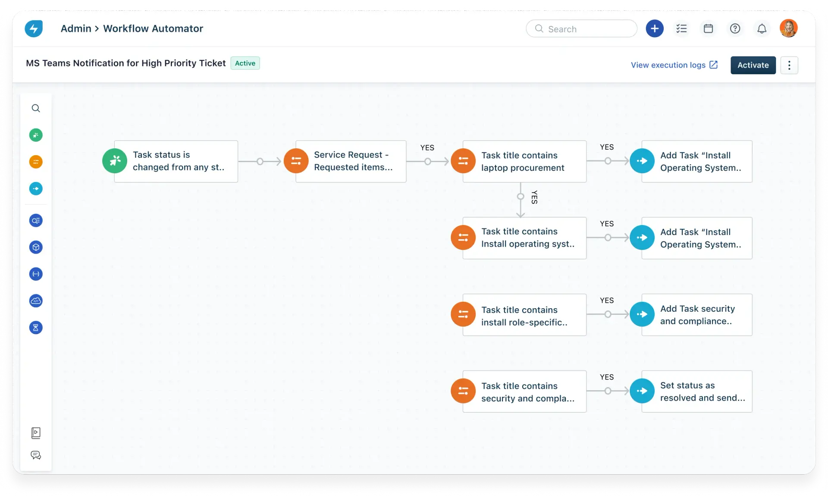Select the calendar icon in top navigation

click(709, 28)
